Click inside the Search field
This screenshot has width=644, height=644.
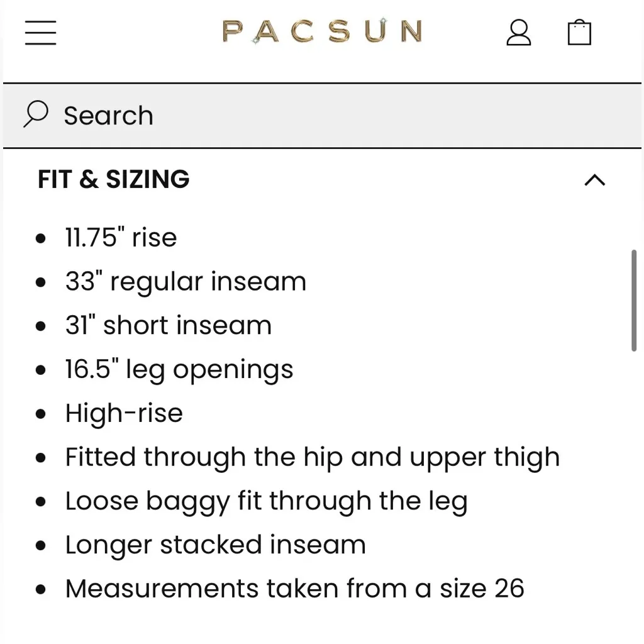252,115
